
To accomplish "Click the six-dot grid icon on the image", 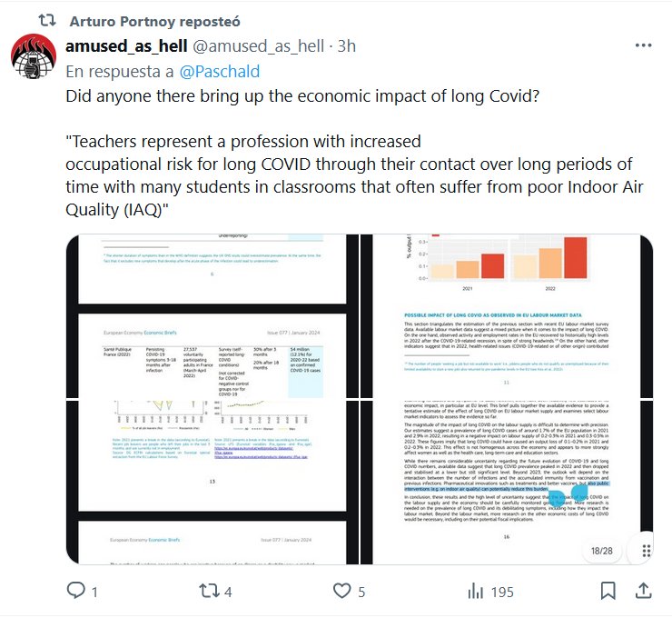I will [646, 551].
